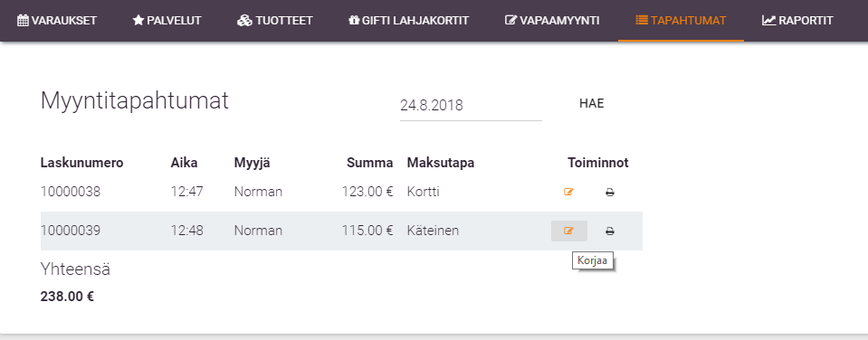
Task: Print the receipt for invoice 10000039
Action: pyautogui.click(x=609, y=231)
